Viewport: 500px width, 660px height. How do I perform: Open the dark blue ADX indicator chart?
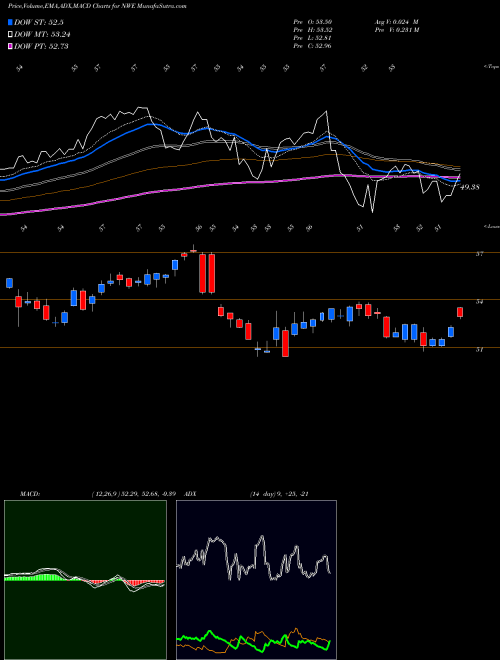[256, 580]
